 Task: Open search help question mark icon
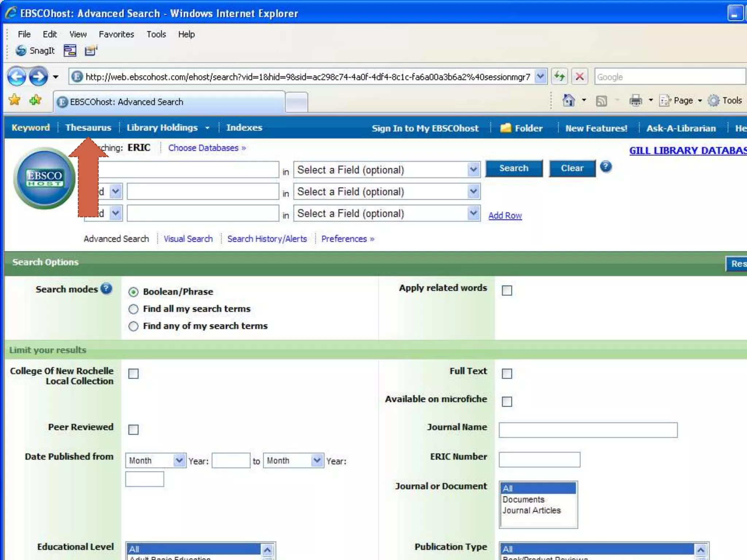[605, 167]
